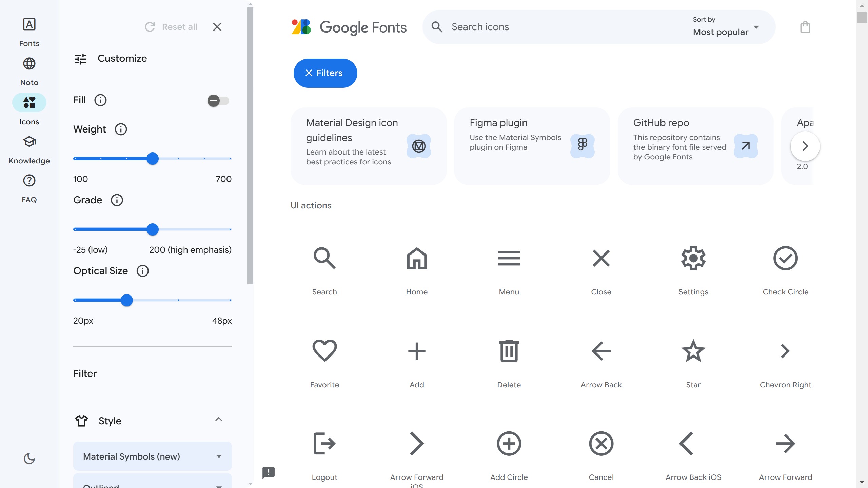
Task: Go to the Fonts section
Action: [29, 33]
